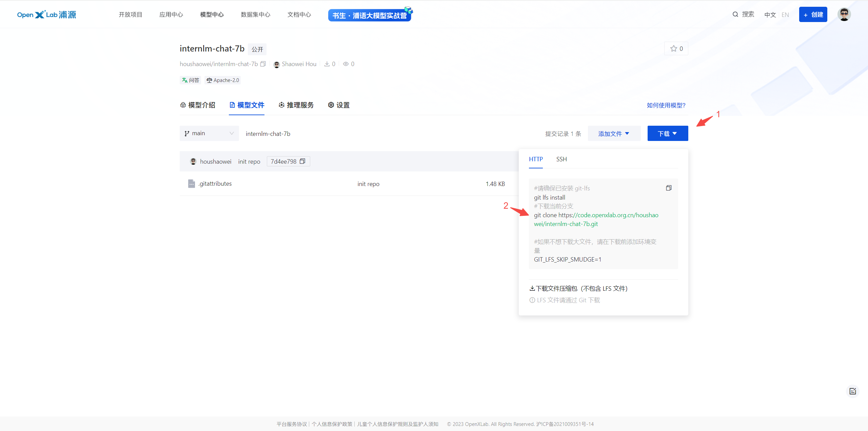Open 开放项目 in top navigation
868x431 pixels.
click(x=131, y=15)
